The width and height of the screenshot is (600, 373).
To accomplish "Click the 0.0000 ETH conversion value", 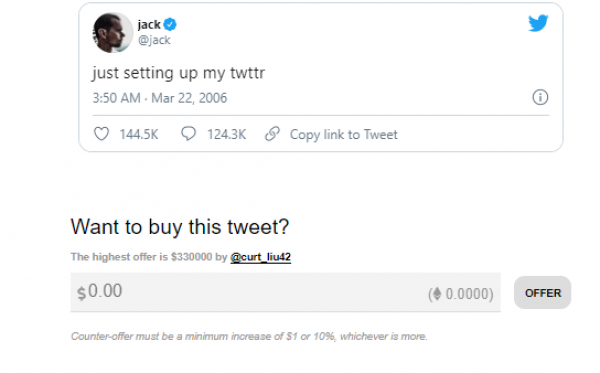I will (x=467, y=294).
